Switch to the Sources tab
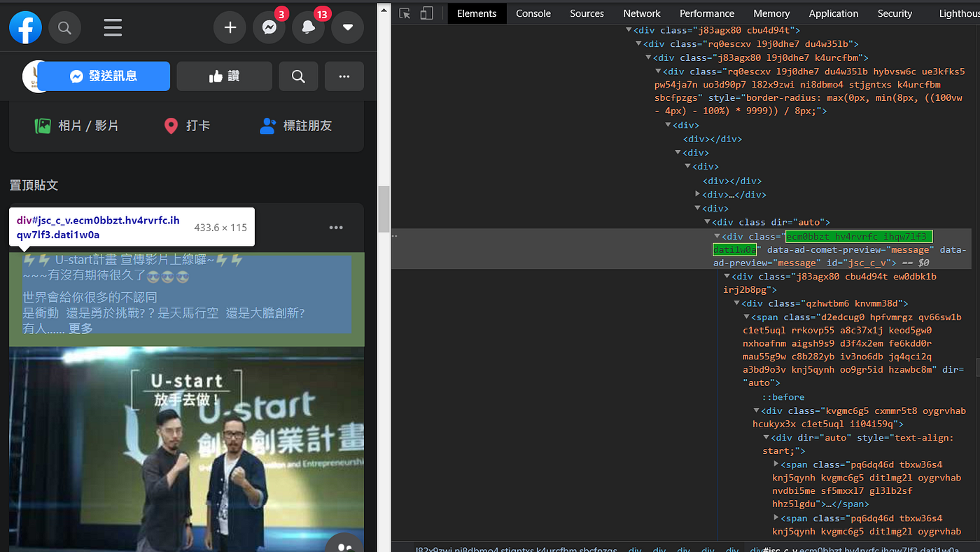Image resolution: width=980 pixels, height=552 pixels. click(x=587, y=13)
